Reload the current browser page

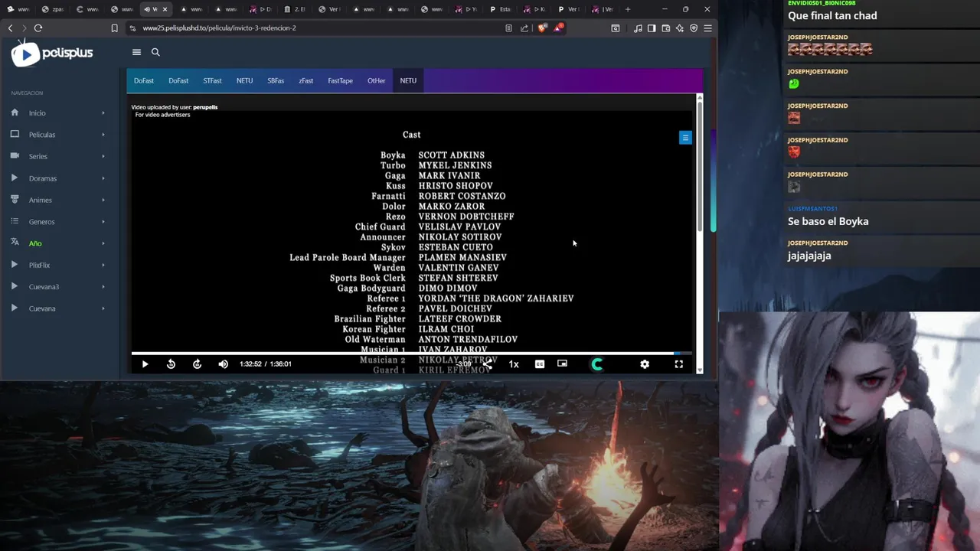click(38, 28)
